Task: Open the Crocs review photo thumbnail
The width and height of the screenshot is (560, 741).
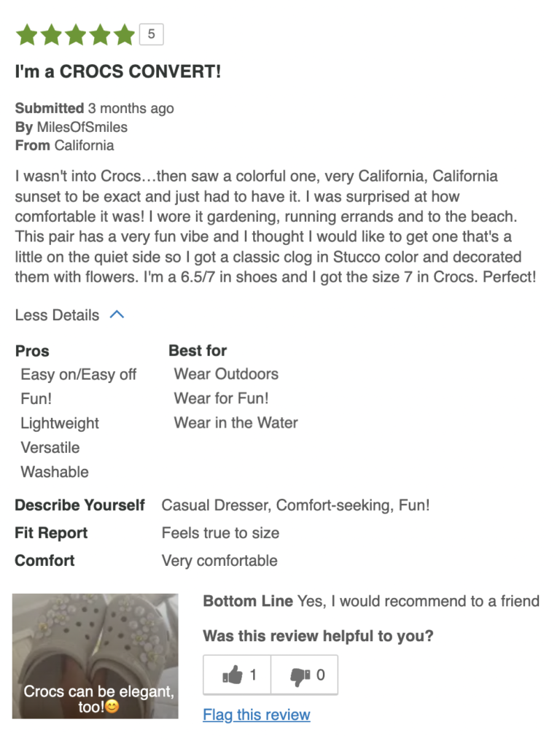Action: point(95,655)
